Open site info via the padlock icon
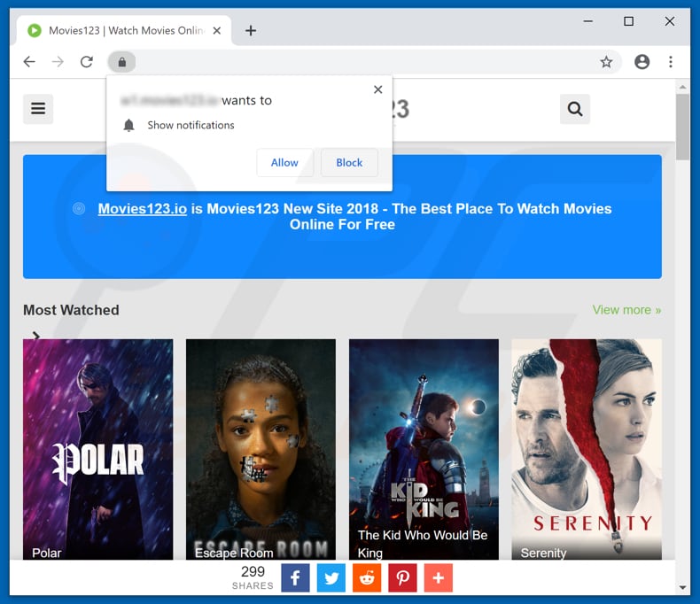Screen dimensions: 700x604 click(122, 62)
